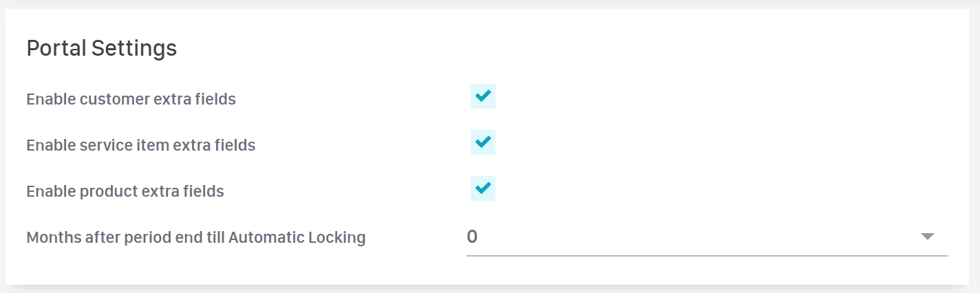Screen dimensions: 980x293
Task: Expand the months after period end selector
Action: 707,237
